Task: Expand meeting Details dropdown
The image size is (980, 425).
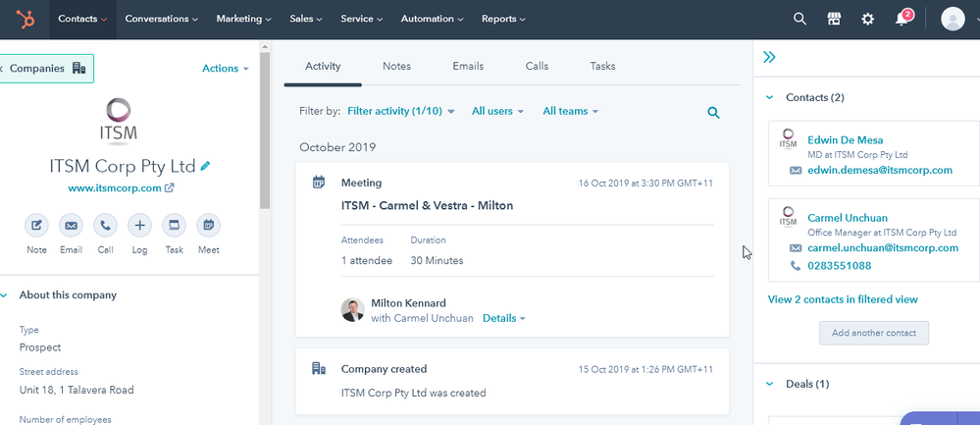Action: click(x=504, y=318)
